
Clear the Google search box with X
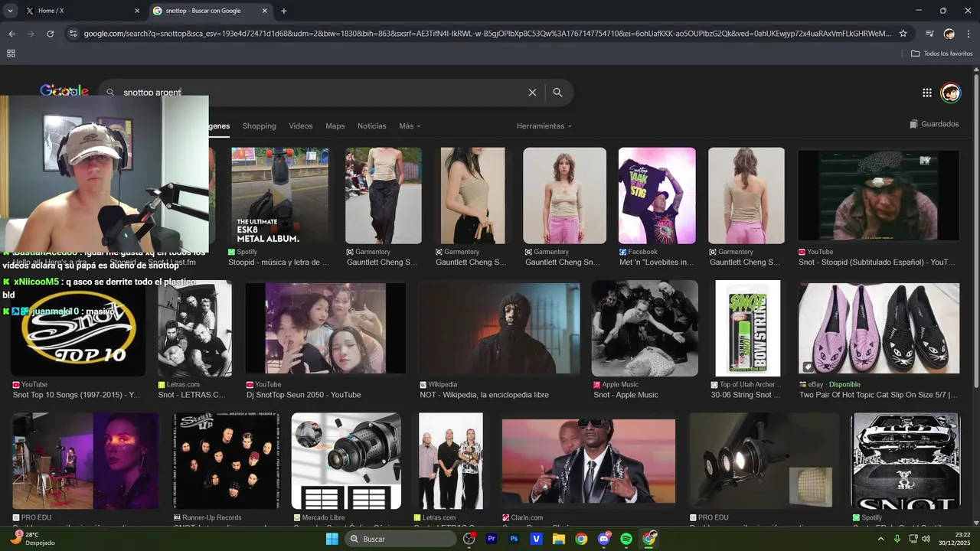[x=532, y=93]
